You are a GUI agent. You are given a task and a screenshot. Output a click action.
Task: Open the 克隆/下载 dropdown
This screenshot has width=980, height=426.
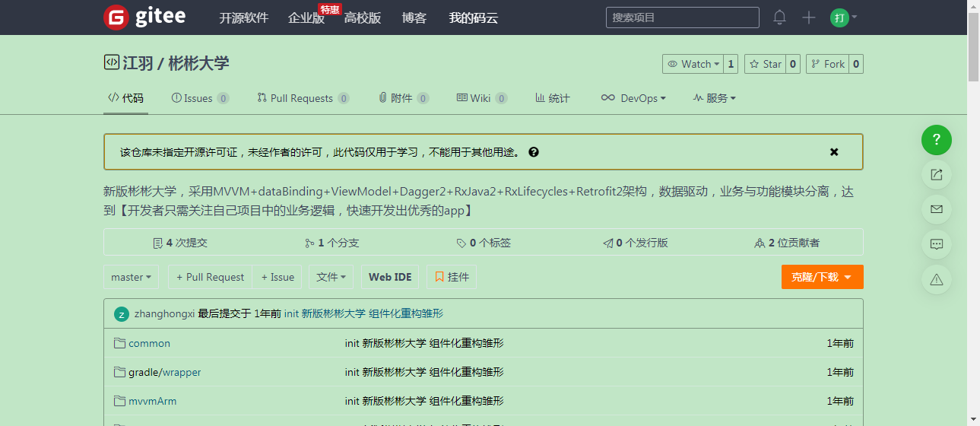click(x=822, y=277)
